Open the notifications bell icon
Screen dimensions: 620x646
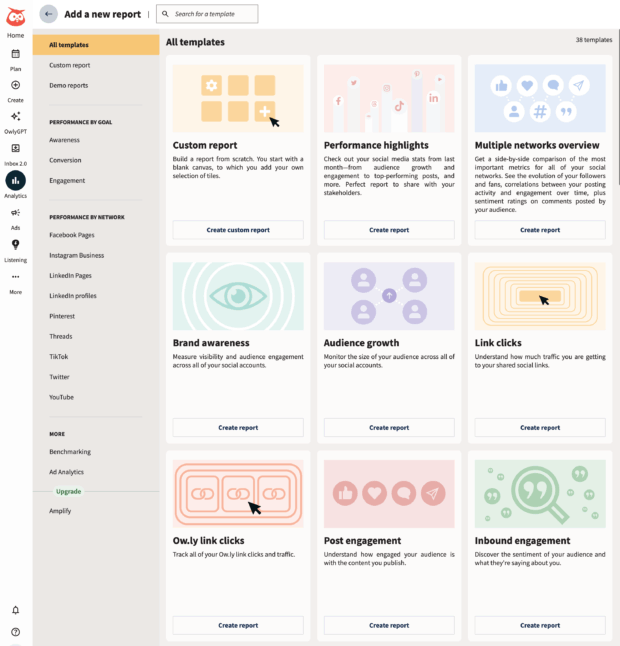coord(16,610)
